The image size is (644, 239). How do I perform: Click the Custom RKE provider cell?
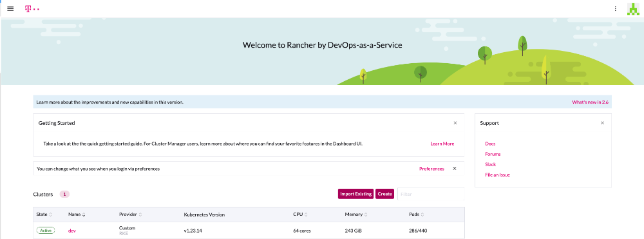pos(127,231)
